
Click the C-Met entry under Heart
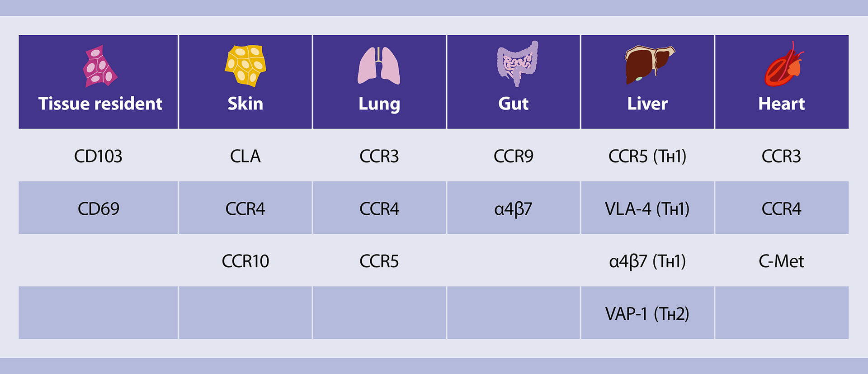coord(781,261)
